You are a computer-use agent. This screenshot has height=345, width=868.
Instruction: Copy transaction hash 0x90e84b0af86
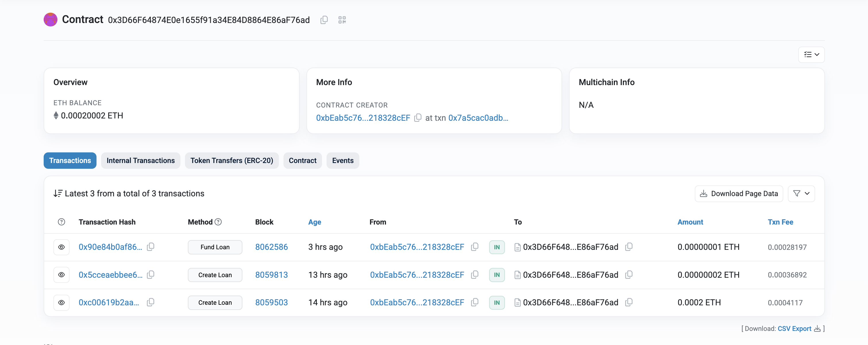(151, 247)
